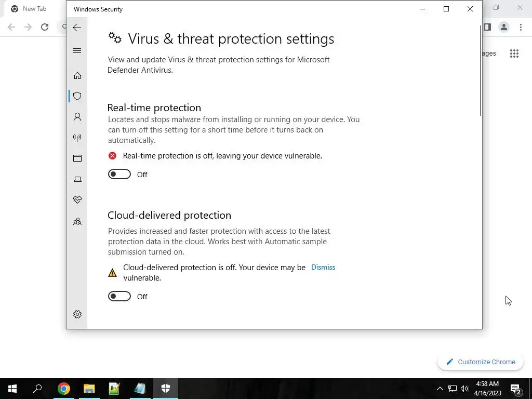Open Google apps grid in Chrome
Viewport: 532px width, 399px height.
click(x=514, y=54)
